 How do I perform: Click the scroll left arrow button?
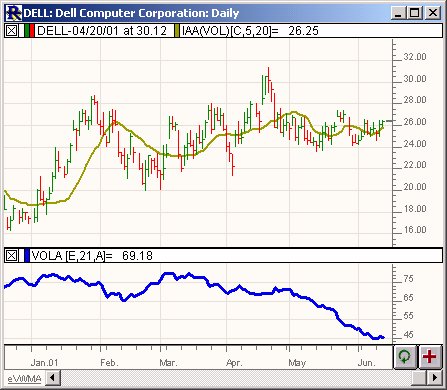click(x=52, y=378)
